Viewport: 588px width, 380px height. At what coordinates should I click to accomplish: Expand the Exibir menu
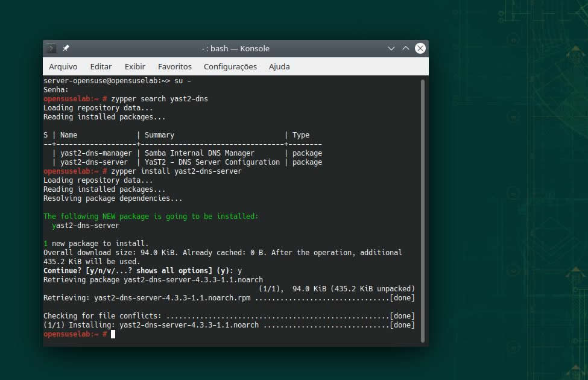pos(135,66)
